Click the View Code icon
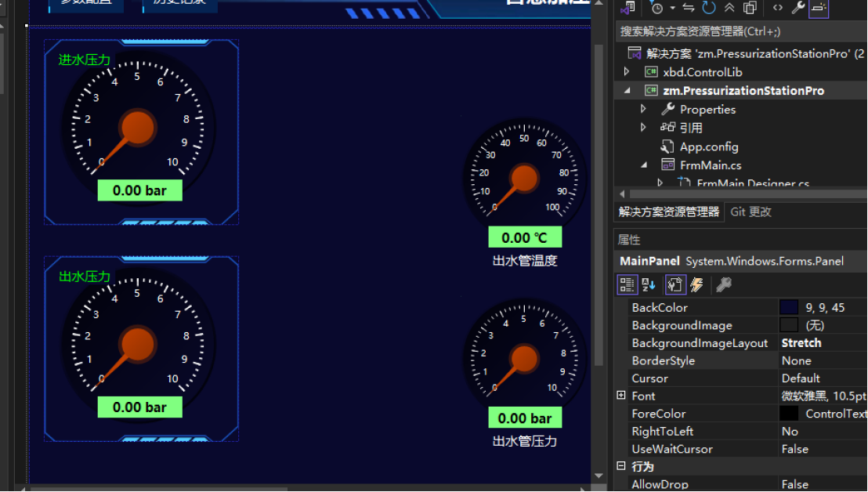 point(778,8)
